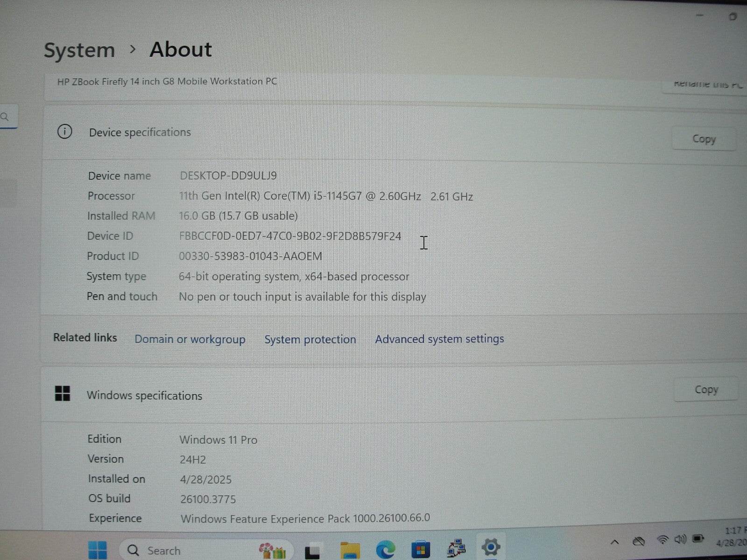
Task: Navigate back to System via breadcrumb
Action: pyautogui.click(x=79, y=50)
